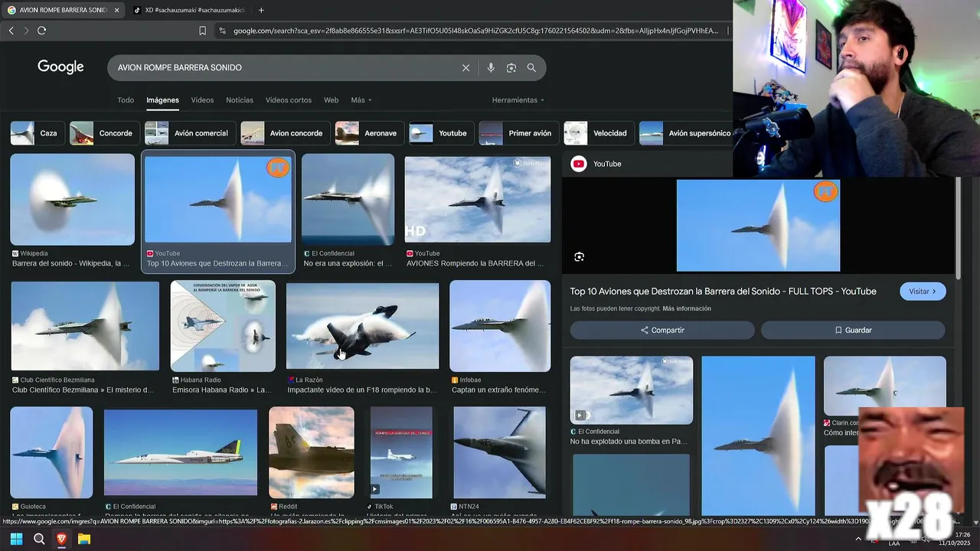
Task: Filter by Primer avión chip
Action: 519,133
